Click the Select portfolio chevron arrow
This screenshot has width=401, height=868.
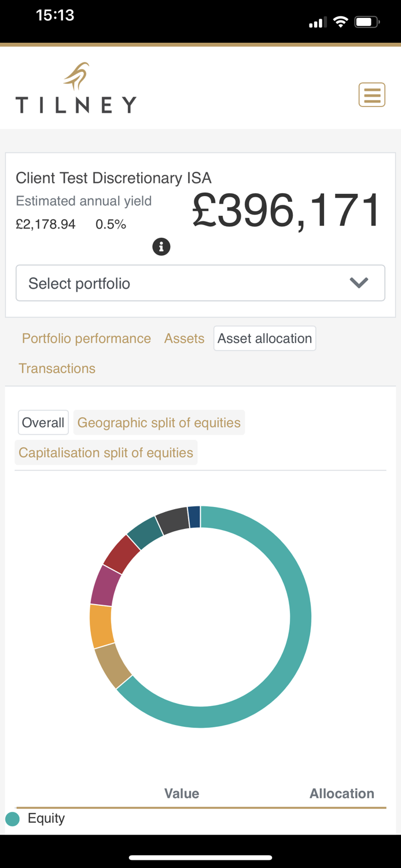coord(359,284)
